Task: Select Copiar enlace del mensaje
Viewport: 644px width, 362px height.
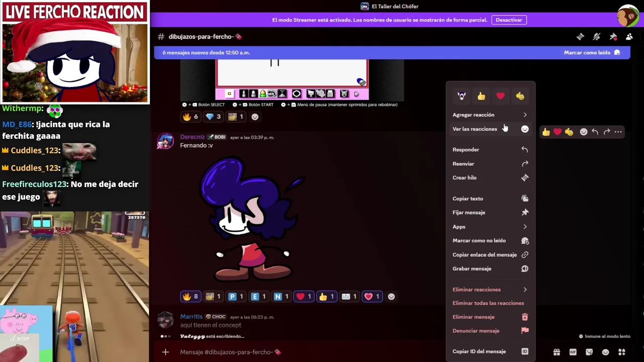Action: (x=491, y=255)
